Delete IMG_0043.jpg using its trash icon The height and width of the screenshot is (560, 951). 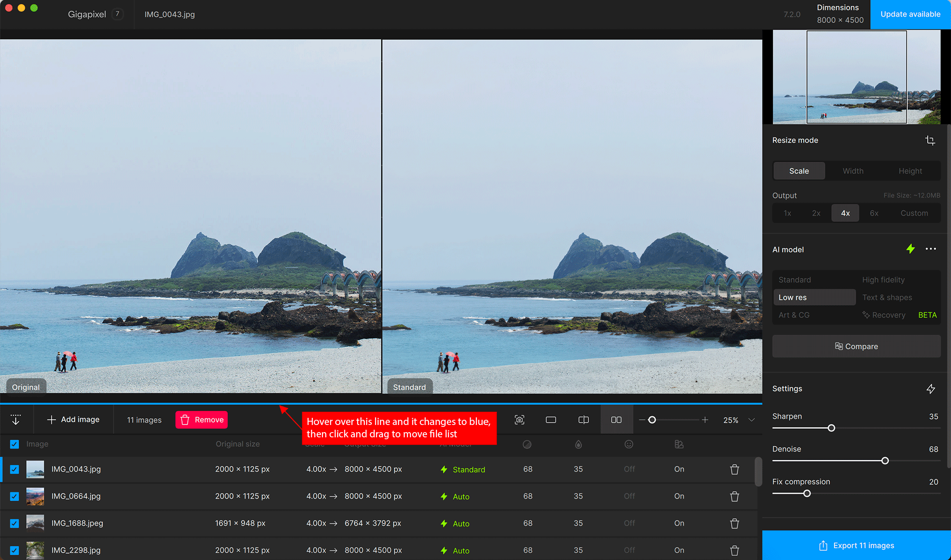coord(735,469)
